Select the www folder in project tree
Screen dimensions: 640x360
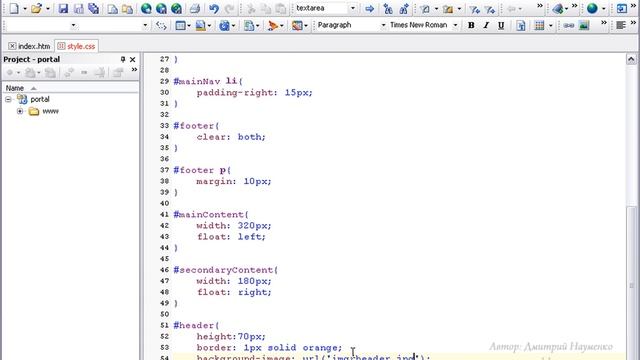tap(50, 111)
